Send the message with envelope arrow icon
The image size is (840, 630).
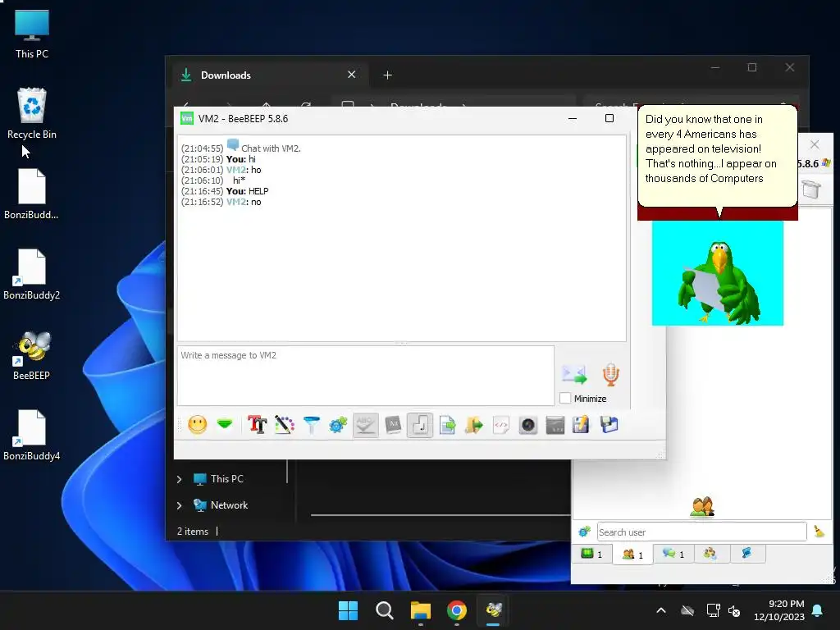[x=574, y=374]
